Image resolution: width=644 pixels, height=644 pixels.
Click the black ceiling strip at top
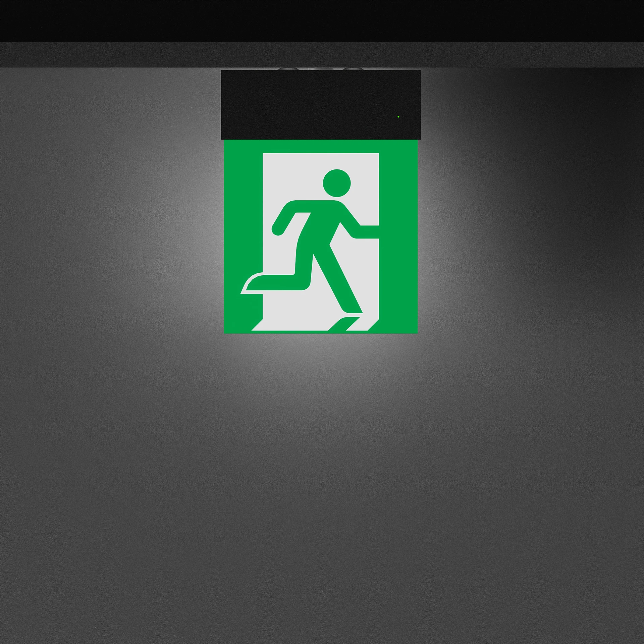(322, 20)
